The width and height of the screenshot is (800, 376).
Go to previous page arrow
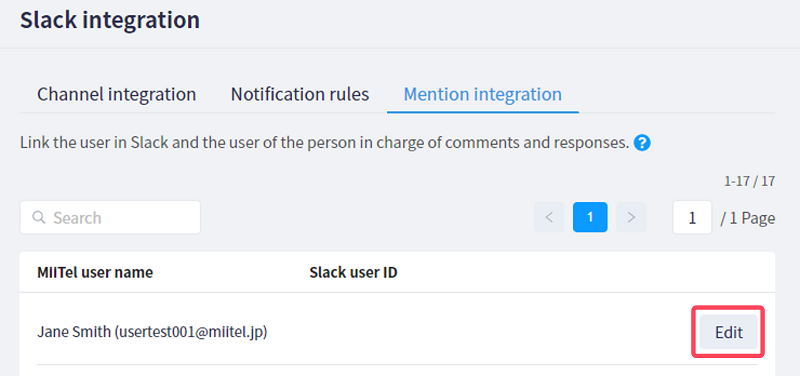pyautogui.click(x=549, y=217)
